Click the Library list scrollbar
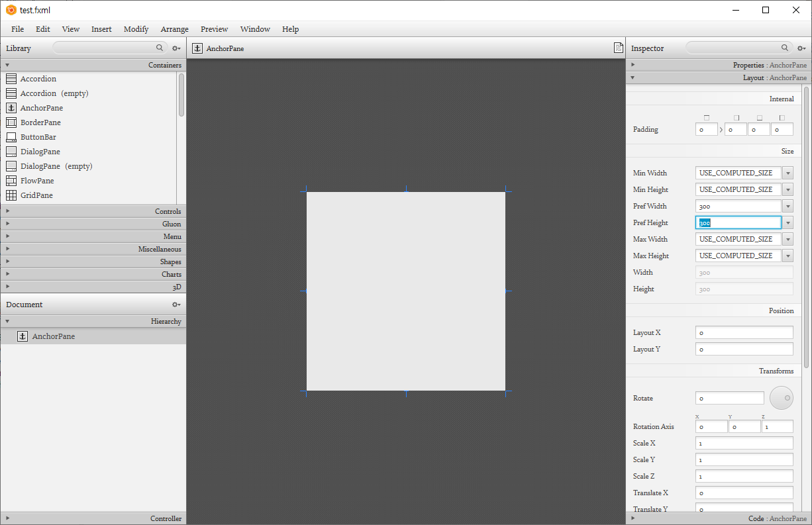 point(181,95)
